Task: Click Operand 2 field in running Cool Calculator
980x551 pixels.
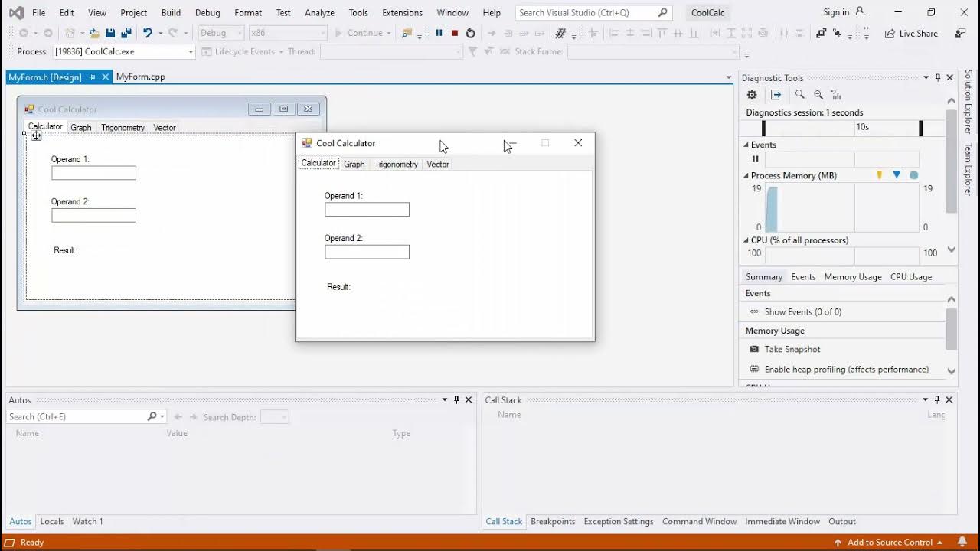Action: [x=367, y=252]
